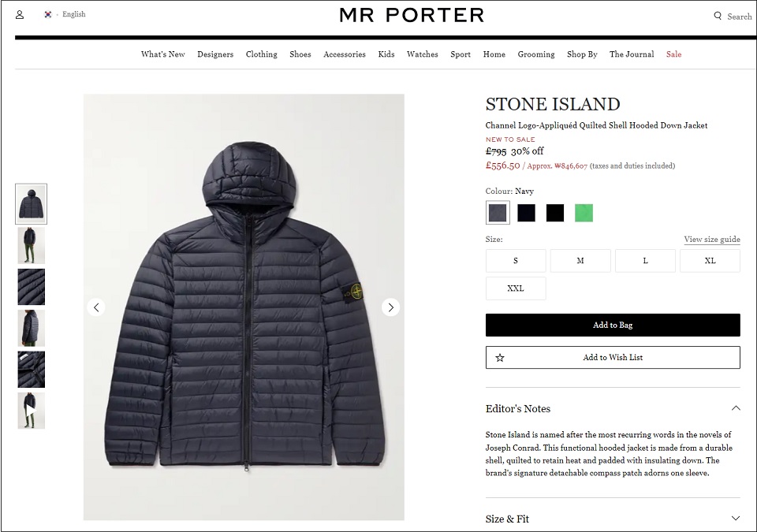
Task: Open the View size guide link
Action: coord(711,240)
